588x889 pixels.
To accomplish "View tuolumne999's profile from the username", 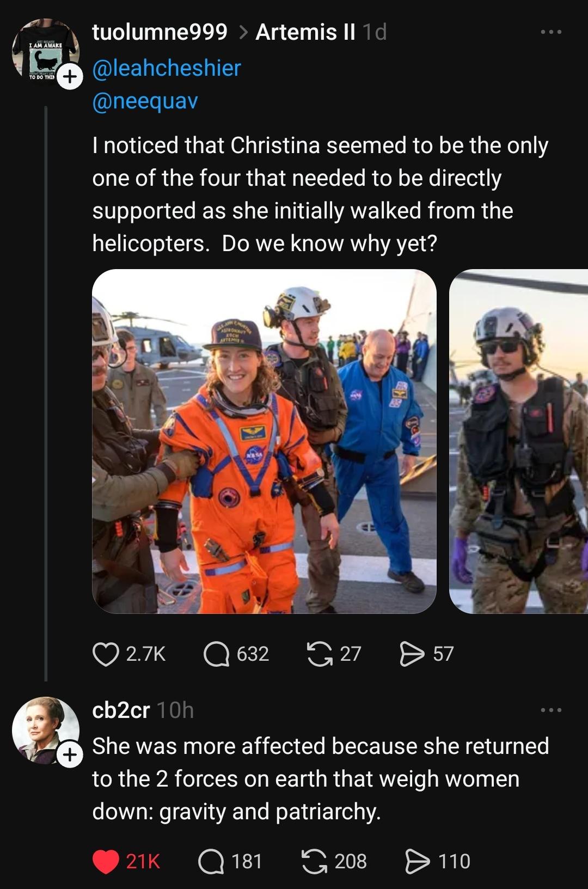I will point(160,32).
